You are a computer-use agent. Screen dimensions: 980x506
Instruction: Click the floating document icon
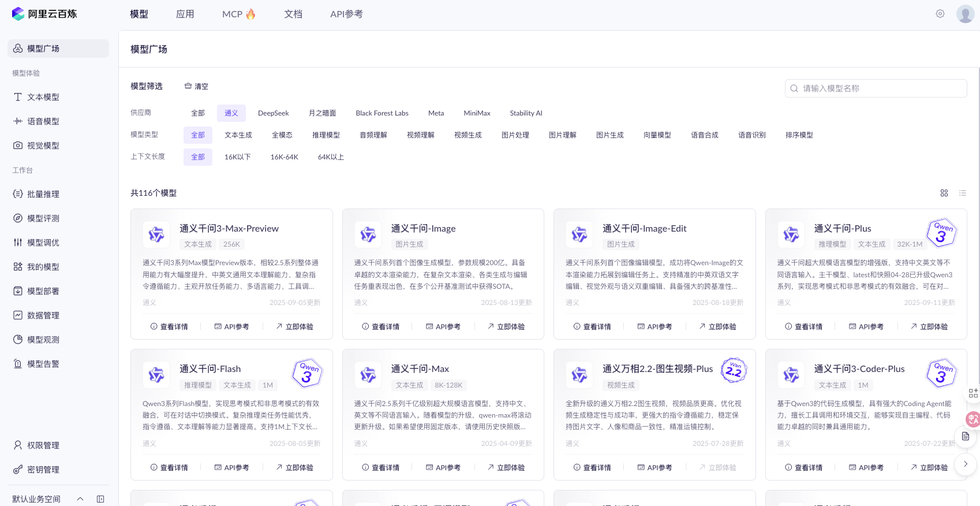[966, 436]
